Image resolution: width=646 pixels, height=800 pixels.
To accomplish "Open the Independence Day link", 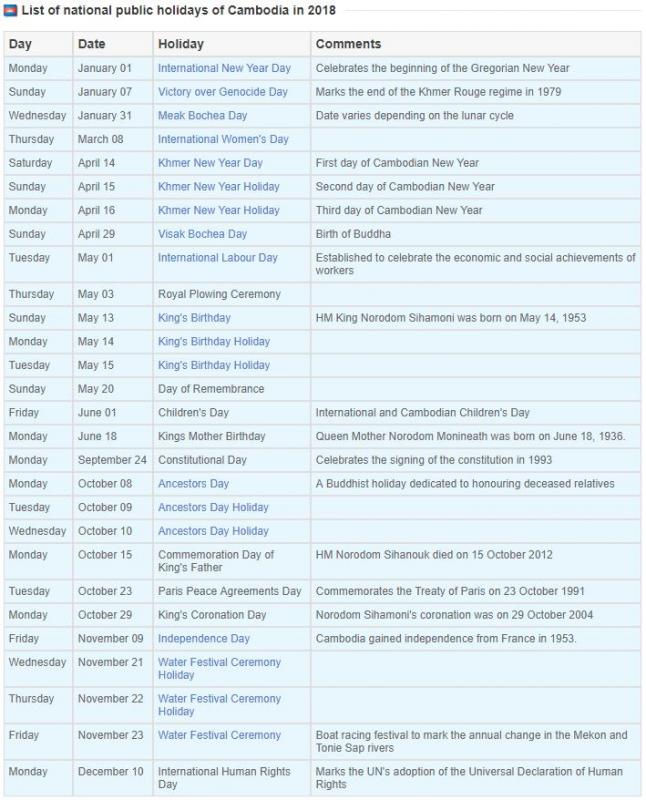I will click(204, 639).
